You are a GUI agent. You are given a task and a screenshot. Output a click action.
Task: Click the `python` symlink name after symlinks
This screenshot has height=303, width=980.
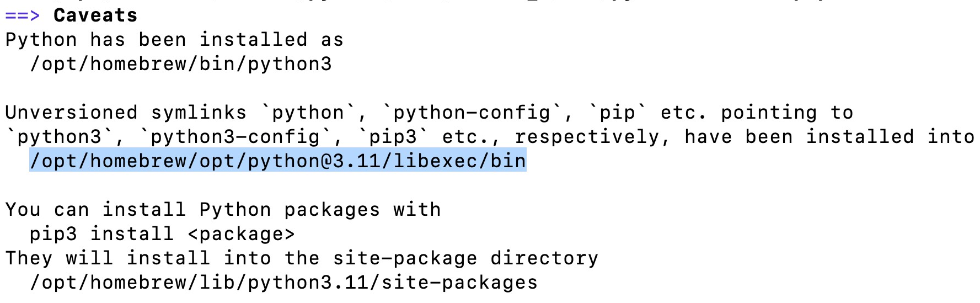pyautogui.click(x=308, y=113)
